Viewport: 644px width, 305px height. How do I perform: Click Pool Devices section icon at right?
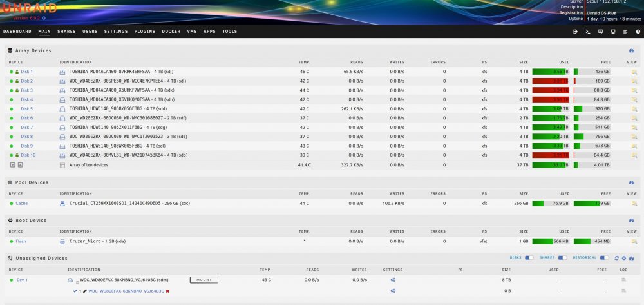coord(631,182)
